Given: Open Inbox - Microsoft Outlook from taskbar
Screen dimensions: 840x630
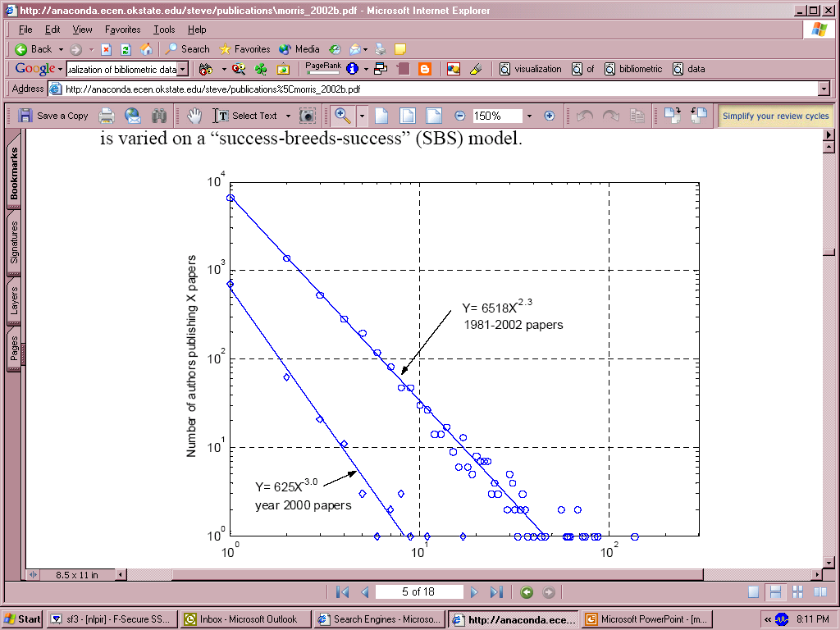Looking at the screenshot, I should tap(245, 619).
